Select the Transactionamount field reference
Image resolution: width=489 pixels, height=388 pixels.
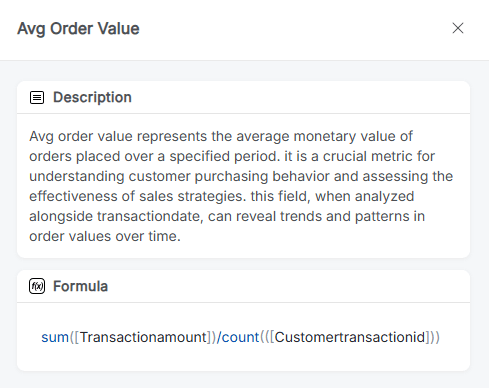143,337
